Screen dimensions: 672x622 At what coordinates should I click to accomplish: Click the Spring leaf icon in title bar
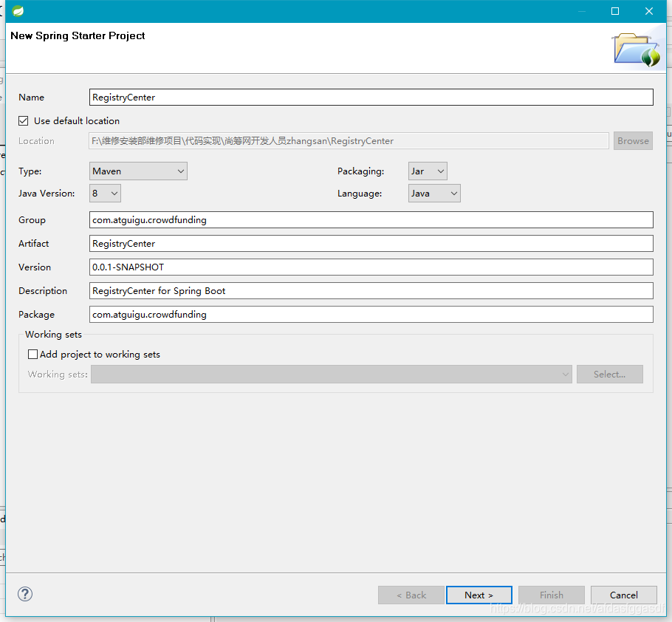click(x=18, y=11)
